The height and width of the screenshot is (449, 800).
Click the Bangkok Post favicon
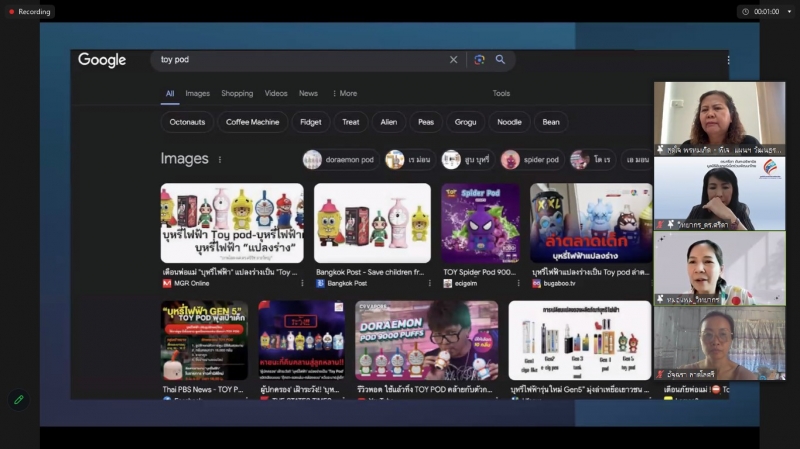[320, 283]
